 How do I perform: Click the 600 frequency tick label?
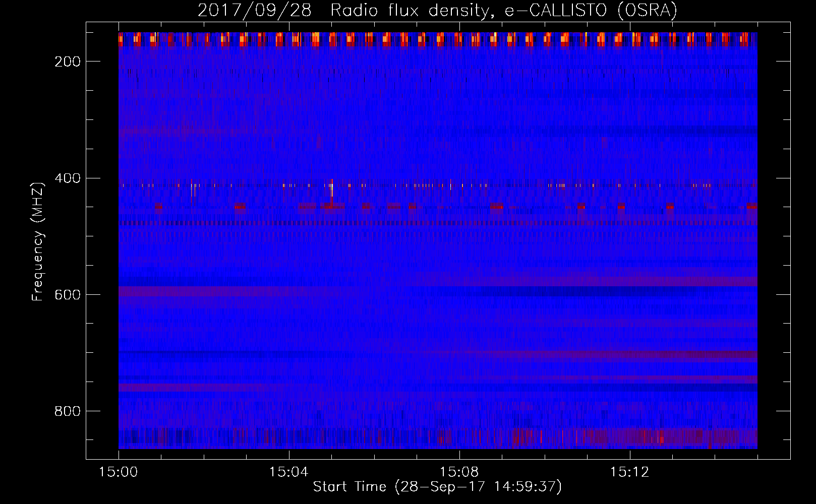67,295
